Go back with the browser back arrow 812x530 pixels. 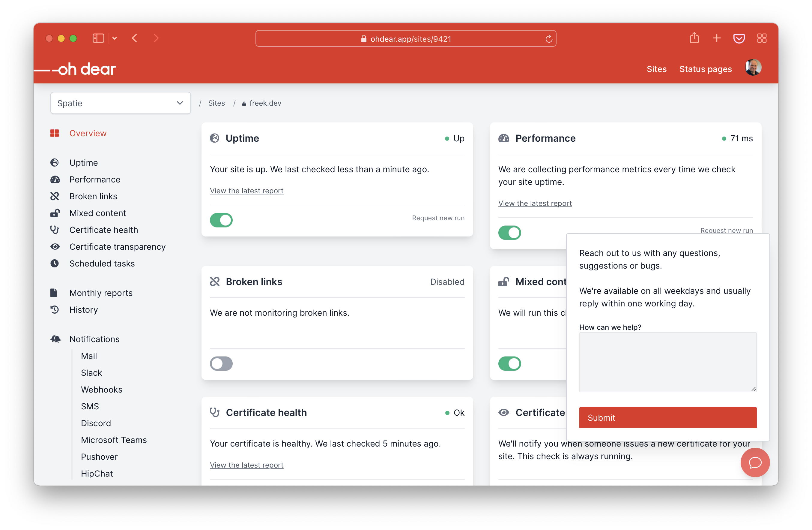135,38
